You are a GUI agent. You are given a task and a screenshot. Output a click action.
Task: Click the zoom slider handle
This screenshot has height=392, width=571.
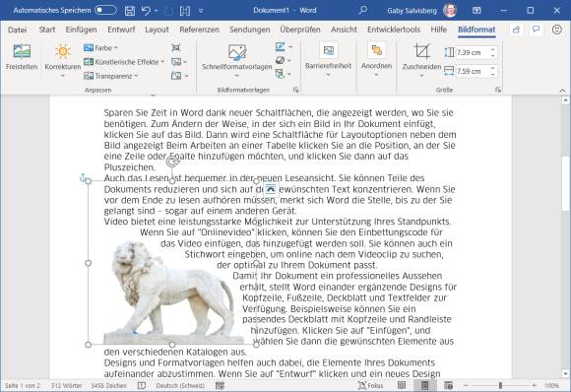pyautogui.click(x=500, y=385)
